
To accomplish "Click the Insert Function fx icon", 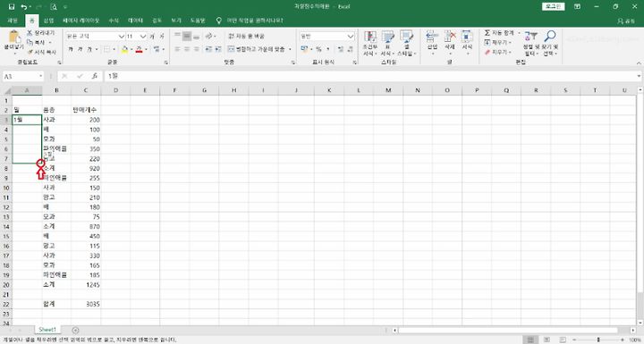I will tap(95, 76).
